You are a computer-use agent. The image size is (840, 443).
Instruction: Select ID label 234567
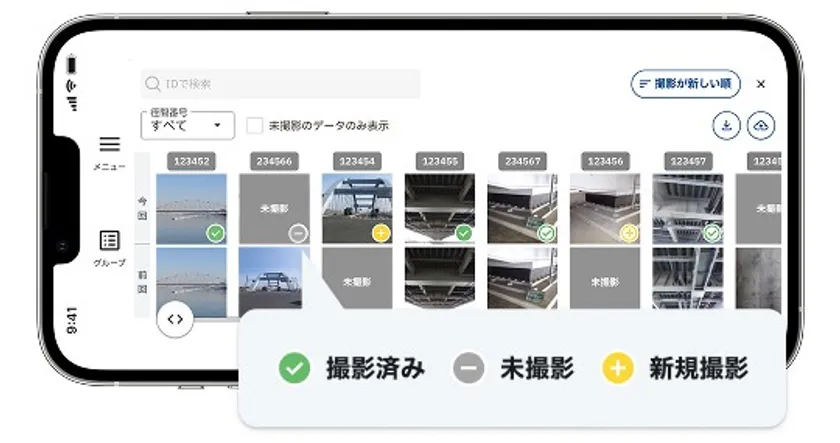point(522,161)
